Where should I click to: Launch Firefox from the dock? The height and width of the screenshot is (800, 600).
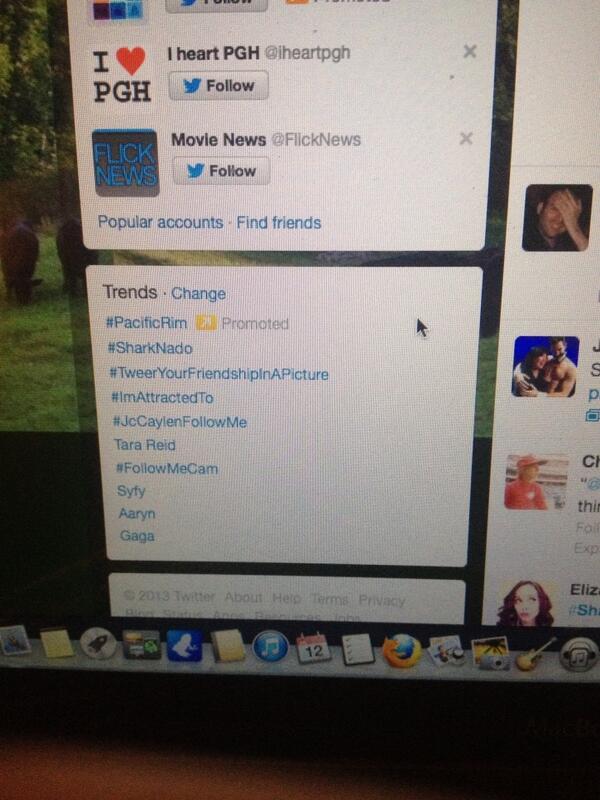[402, 651]
